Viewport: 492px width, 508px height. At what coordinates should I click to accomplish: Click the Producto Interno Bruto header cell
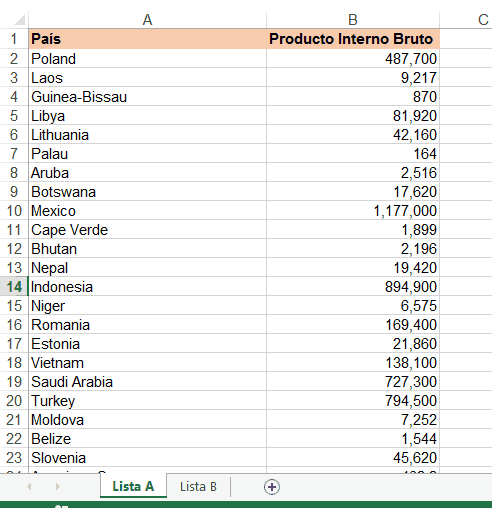point(353,39)
